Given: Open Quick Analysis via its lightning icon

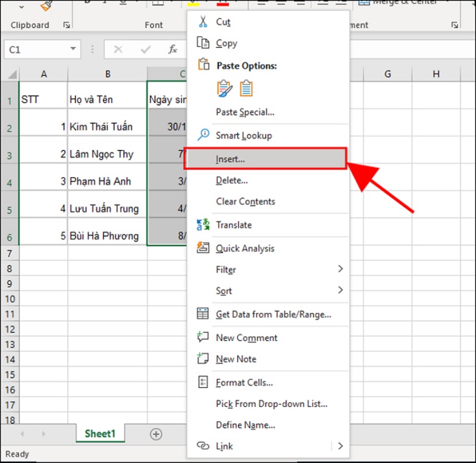Looking at the screenshot, I should (x=203, y=248).
